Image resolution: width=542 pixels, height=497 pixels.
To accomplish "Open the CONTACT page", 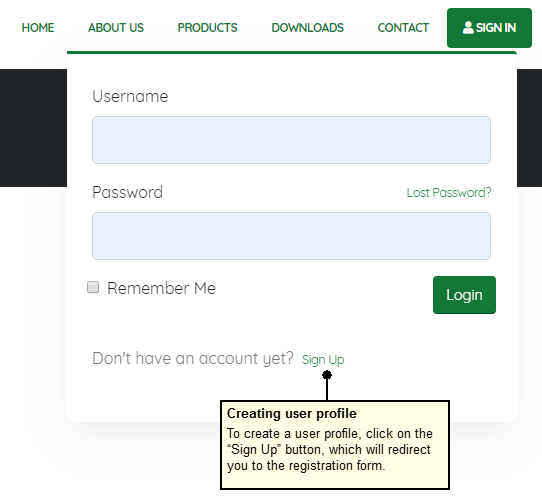I will tap(403, 28).
